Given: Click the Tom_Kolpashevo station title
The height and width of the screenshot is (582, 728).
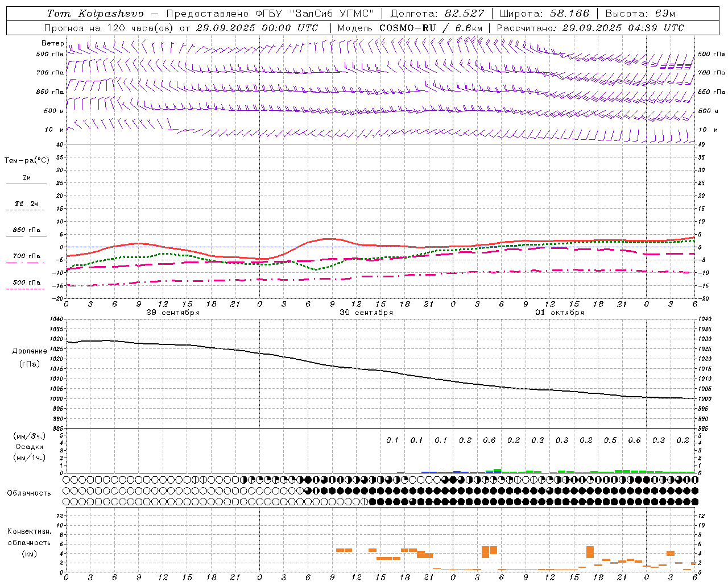Looking at the screenshot, I should click(x=95, y=13).
